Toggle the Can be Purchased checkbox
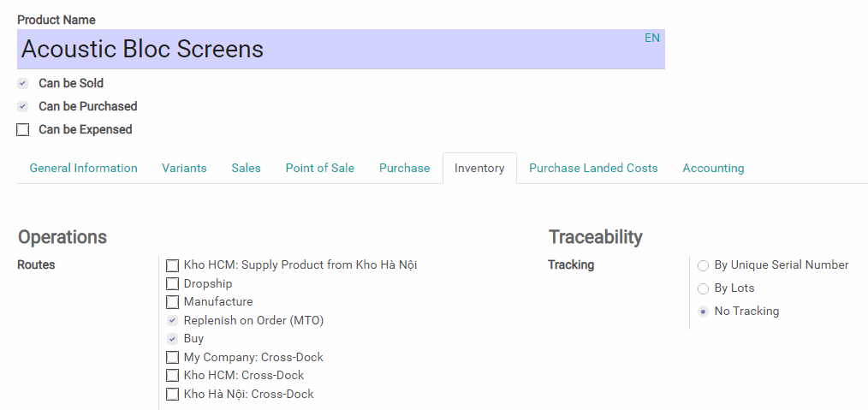 [23, 107]
